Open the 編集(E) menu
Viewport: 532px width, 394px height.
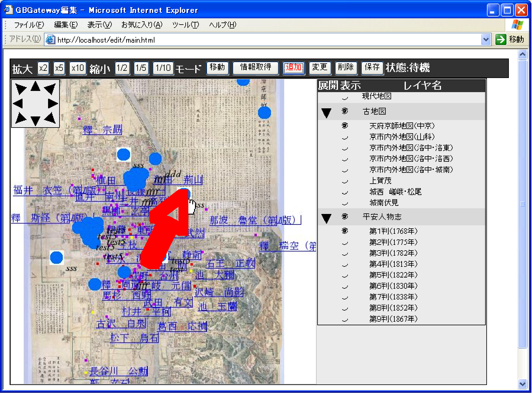pyautogui.click(x=66, y=25)
